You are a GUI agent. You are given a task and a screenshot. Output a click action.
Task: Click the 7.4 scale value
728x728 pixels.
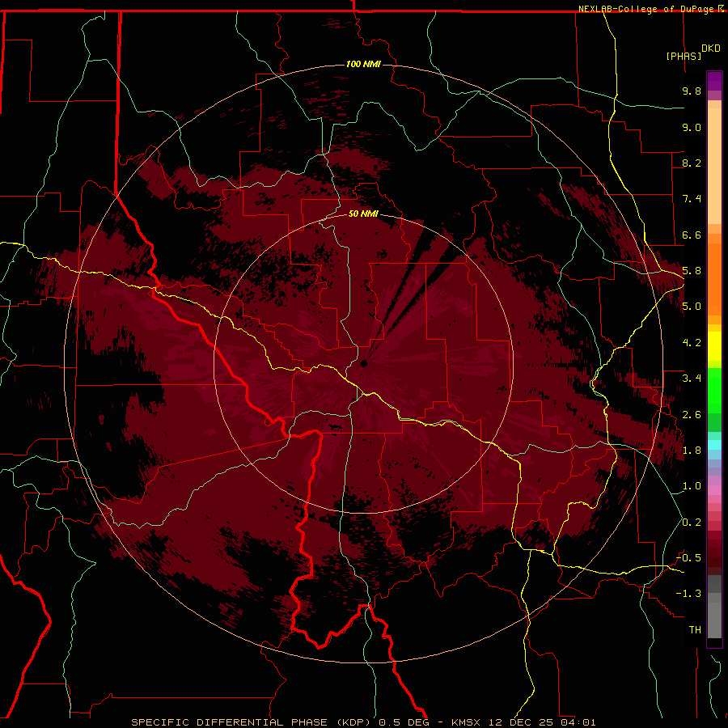pyautogui.click(x=692, y=199)
